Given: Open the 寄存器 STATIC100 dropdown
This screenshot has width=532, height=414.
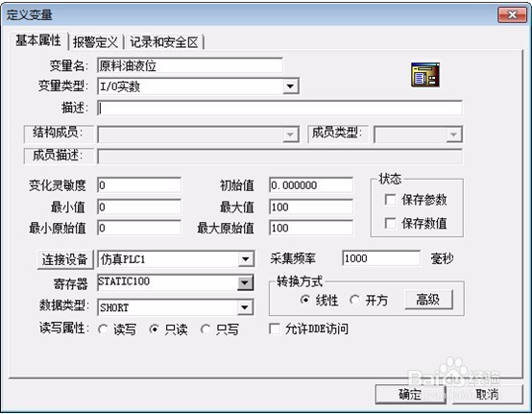Looking at the screenshot, I should point(245,282).
